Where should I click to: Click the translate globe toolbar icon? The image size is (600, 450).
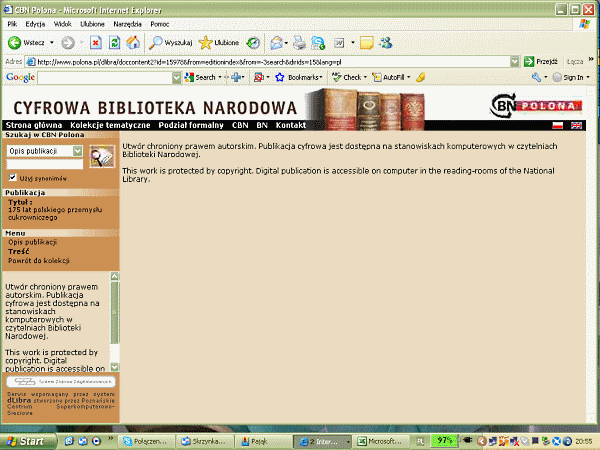(x=318, y=42)
